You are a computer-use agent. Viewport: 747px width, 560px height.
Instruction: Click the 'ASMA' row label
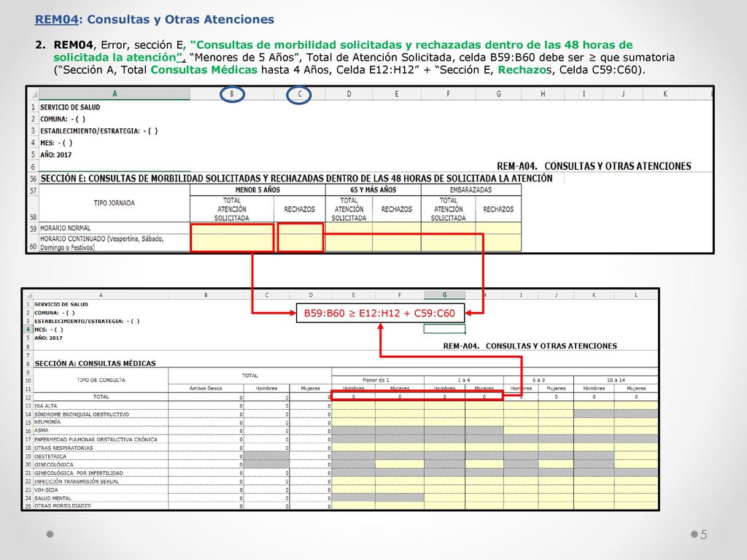[x=41, y=430]
